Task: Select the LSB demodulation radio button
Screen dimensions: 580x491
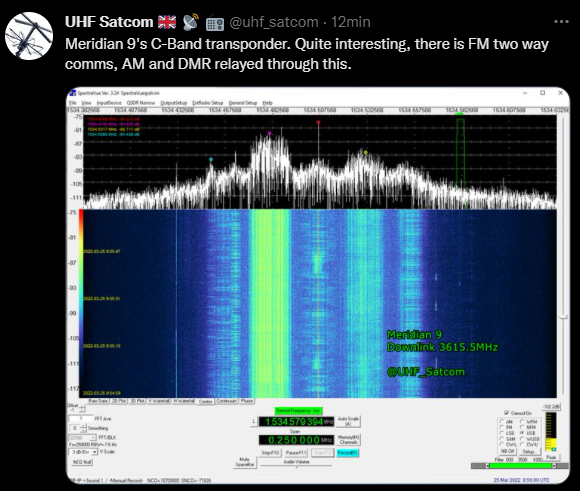Action: click(x=502, y=433)
